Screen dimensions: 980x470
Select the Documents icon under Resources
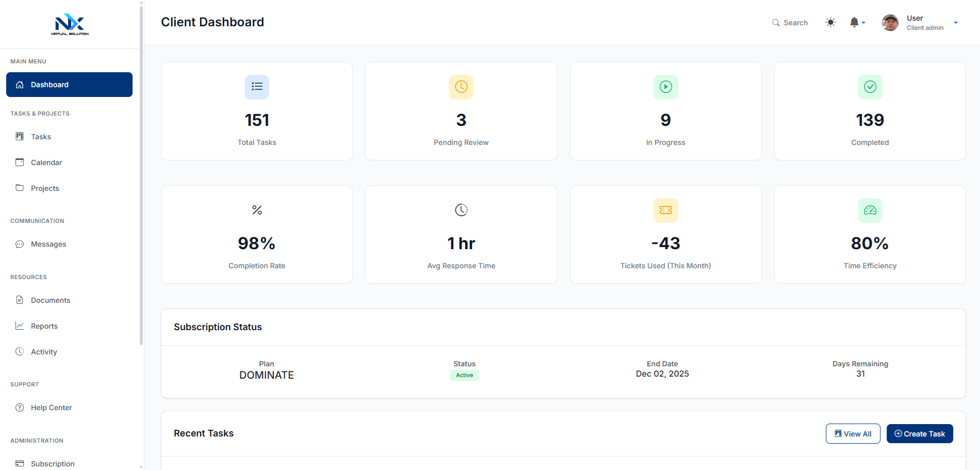point(20,300)
